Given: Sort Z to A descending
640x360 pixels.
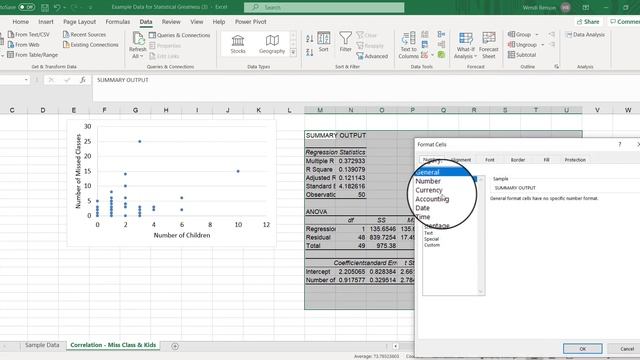Looking at the screenshot, I should (310, 52).
